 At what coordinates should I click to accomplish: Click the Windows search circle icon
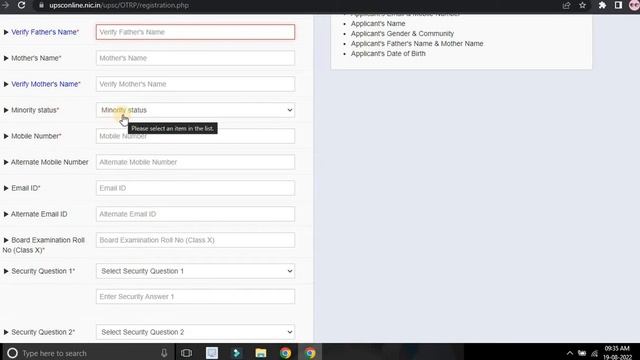[x=12, y=353]
